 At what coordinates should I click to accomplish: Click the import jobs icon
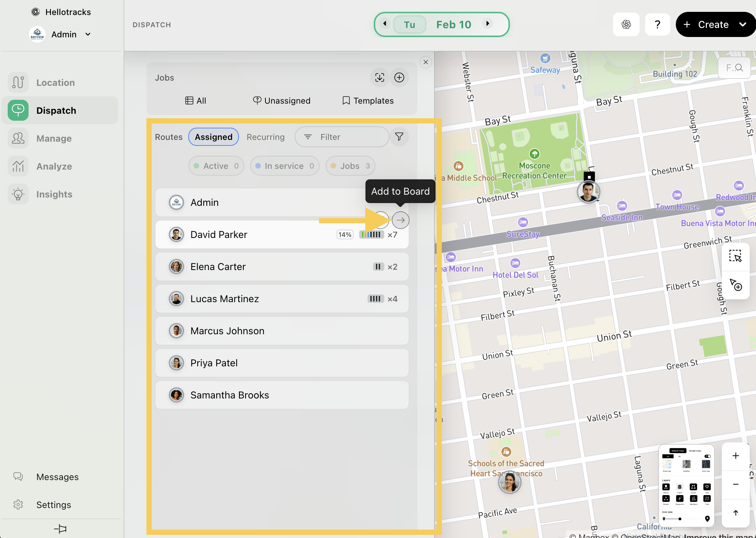pyautogui.click(x=379, y=77)
